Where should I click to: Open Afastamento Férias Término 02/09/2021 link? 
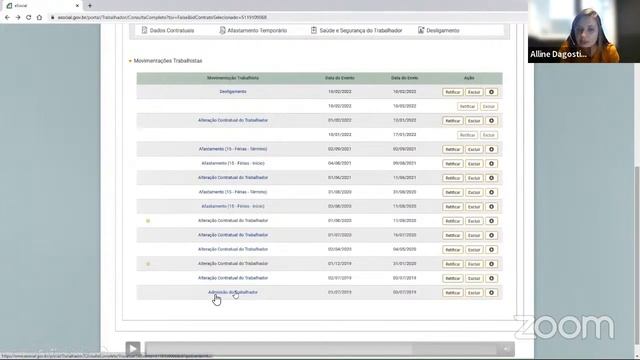click(233, 149)
